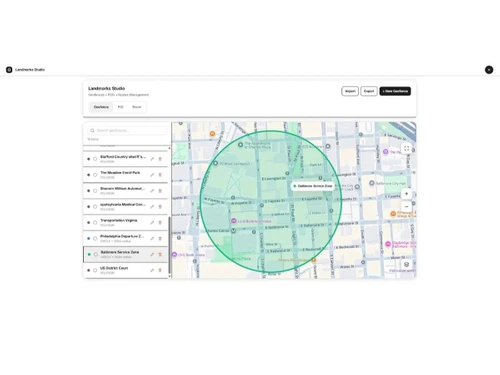
Task: Switch to the POI tab
Action: 120,107
